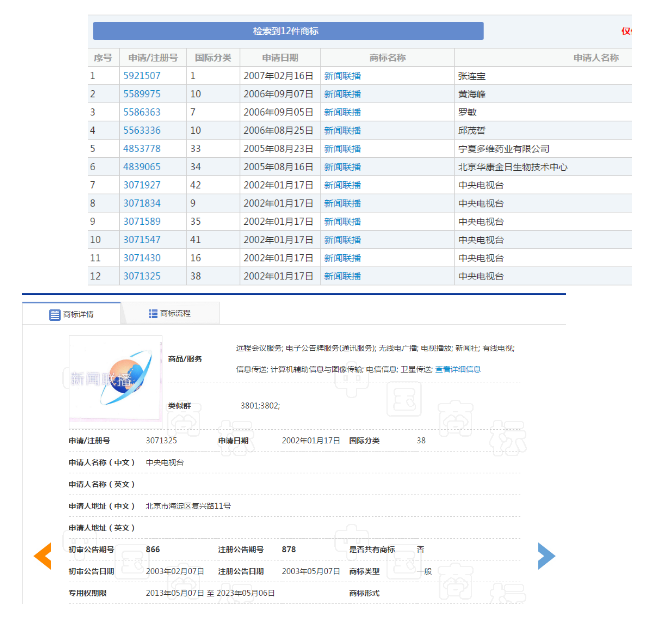Screen dimensions: 670x620
Task: Open registration number 3071589
Action: tap(142, 221)
